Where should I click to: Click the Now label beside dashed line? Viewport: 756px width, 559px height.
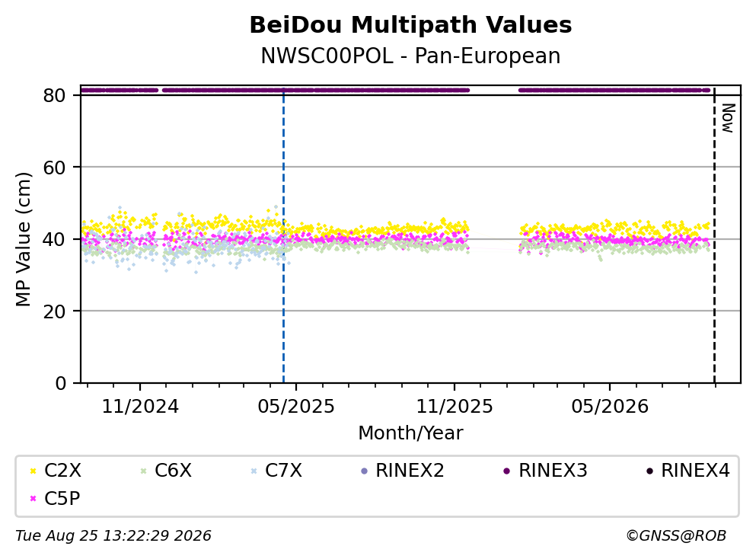pyautogui.click(x=728, y=118)
